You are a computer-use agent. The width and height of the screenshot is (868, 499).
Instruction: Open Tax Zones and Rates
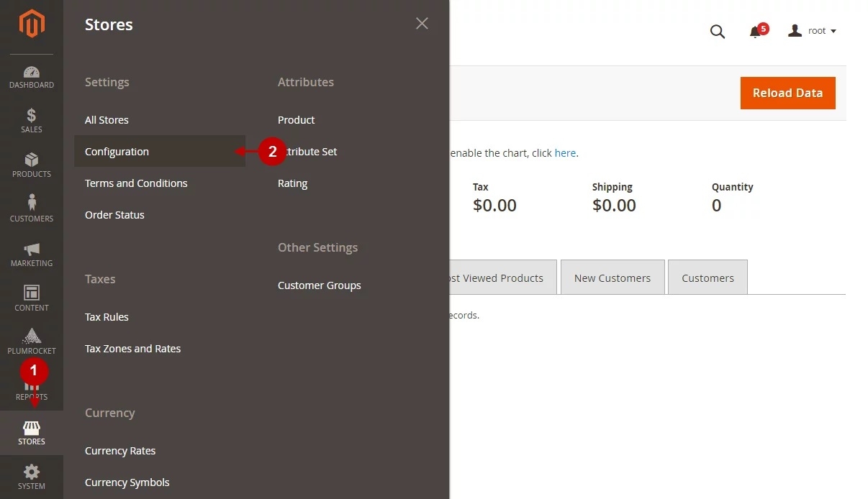(133, 349)
